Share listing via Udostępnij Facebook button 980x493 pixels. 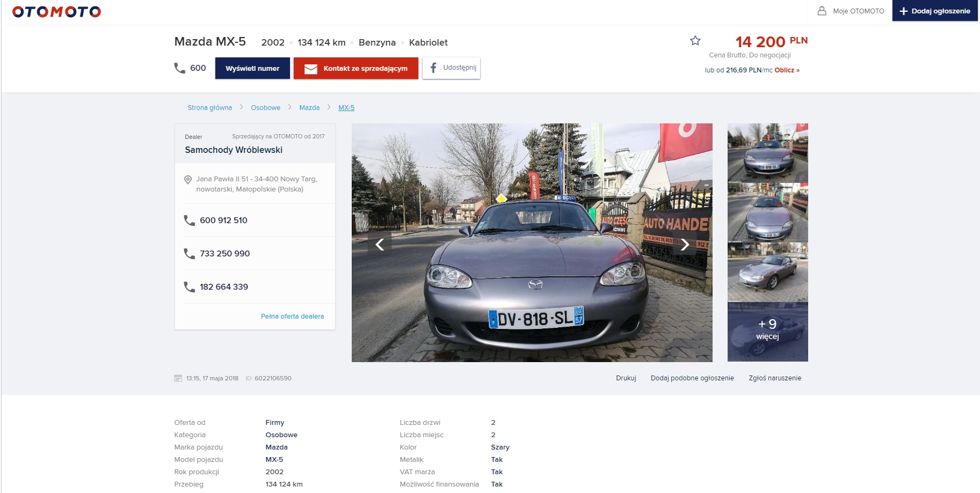(x=451, y=68)
